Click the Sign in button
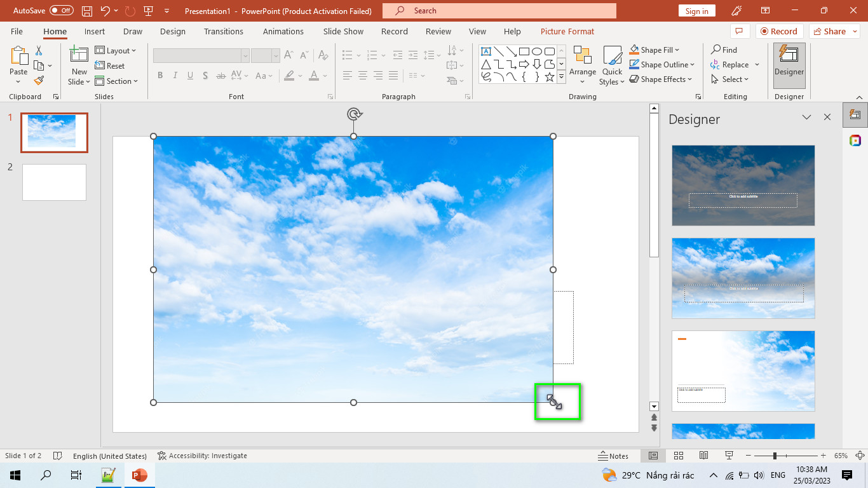 coord(697,11)
